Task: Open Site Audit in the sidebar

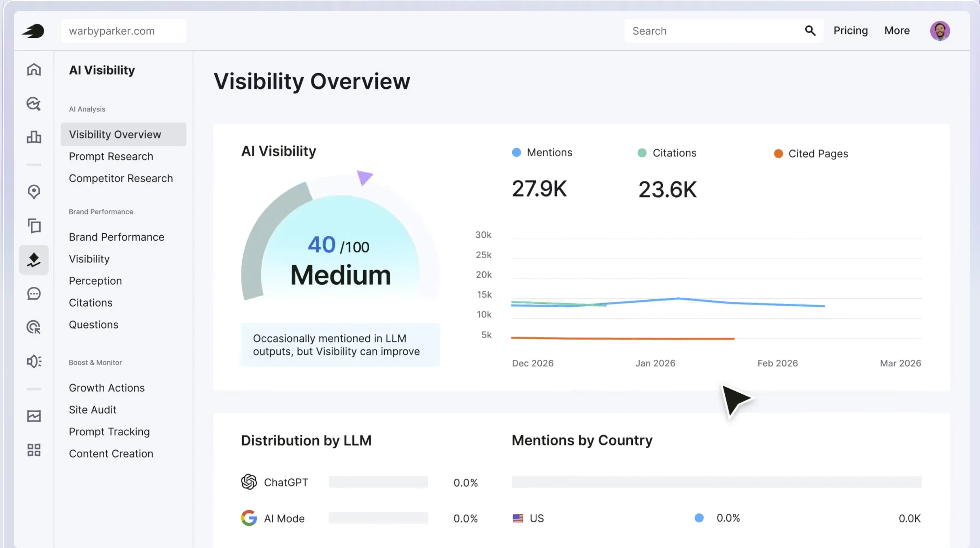Action: [x=92, y=409]
